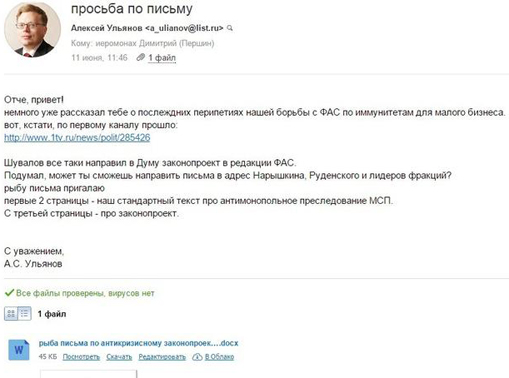The height and width of the screenshot is (378, 509).
Task: Click the Word document icon of attachment
Action: (x=19, y=350)
